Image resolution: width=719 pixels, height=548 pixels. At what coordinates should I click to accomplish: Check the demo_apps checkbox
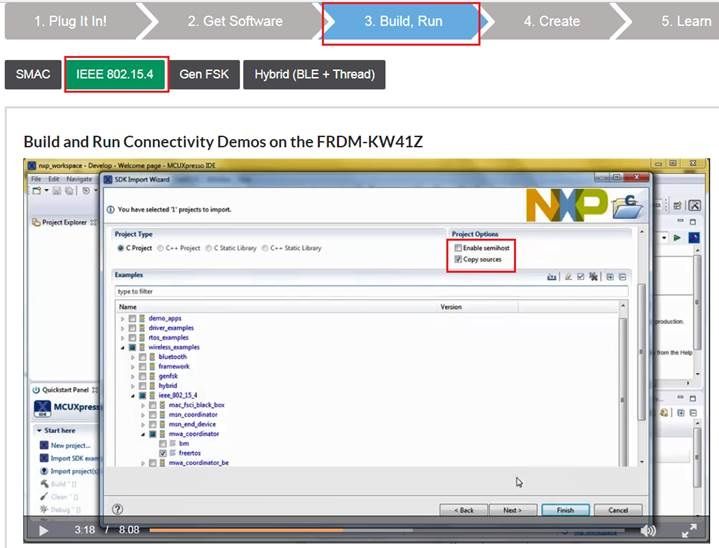click(132, 318)
